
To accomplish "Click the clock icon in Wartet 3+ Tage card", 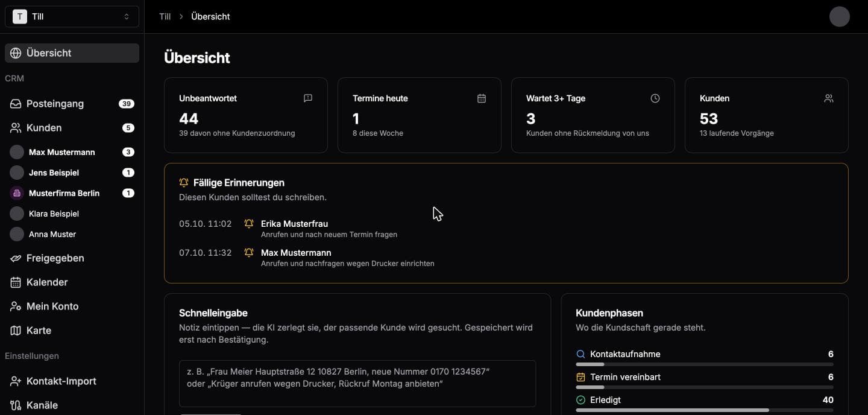I will [655, 98].
